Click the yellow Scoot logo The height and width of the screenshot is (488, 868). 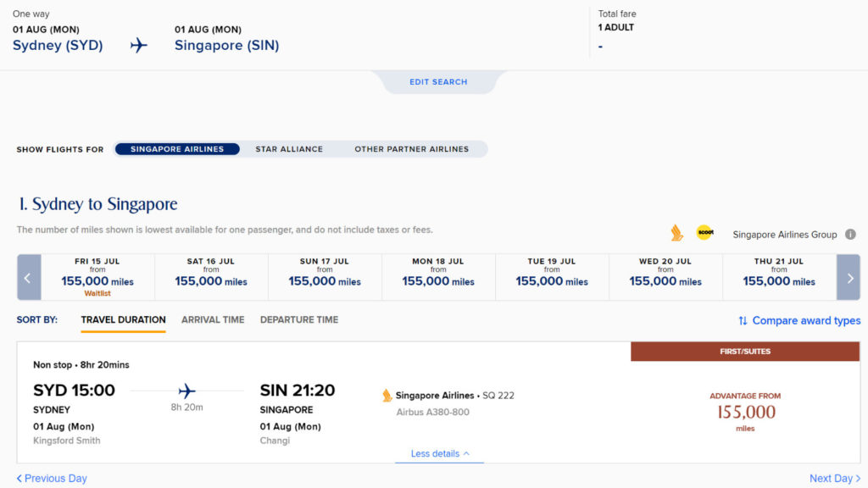705,234
